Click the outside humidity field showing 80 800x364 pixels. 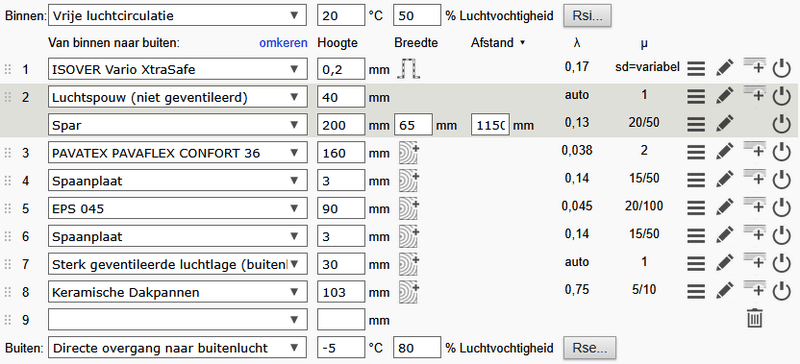pyautogui.click(x=417, y=348)
